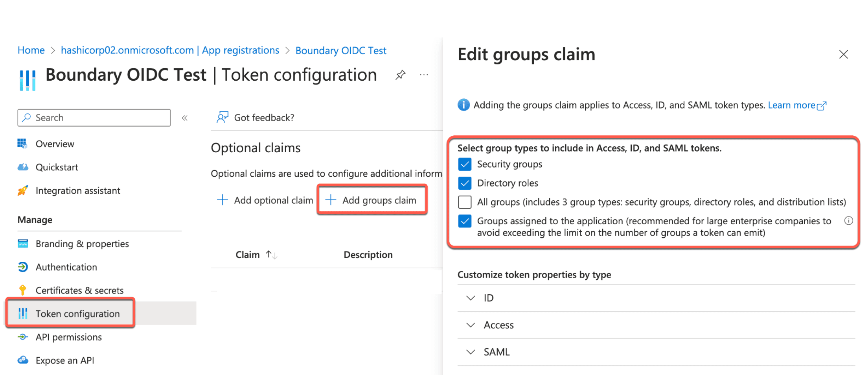Click Add optional claim button

click(x=265, y=200)
